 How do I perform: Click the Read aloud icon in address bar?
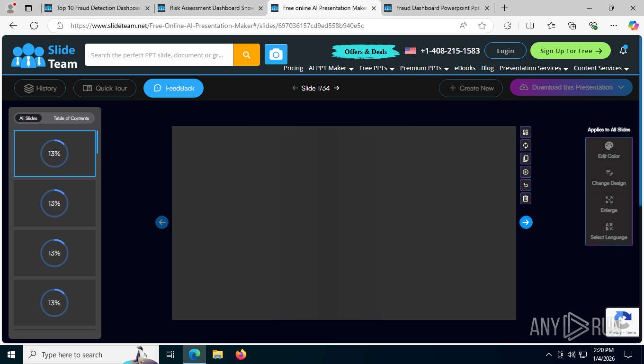click(x=464, y=26)
